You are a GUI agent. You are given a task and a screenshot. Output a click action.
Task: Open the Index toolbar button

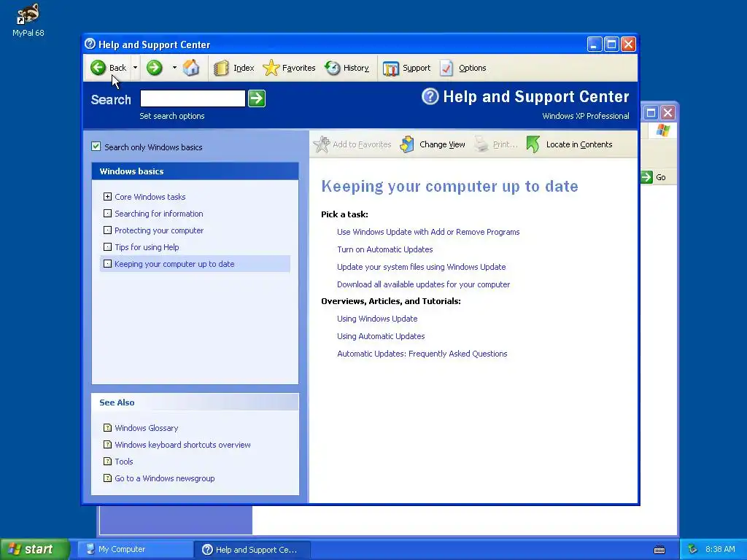coord(233,68)
